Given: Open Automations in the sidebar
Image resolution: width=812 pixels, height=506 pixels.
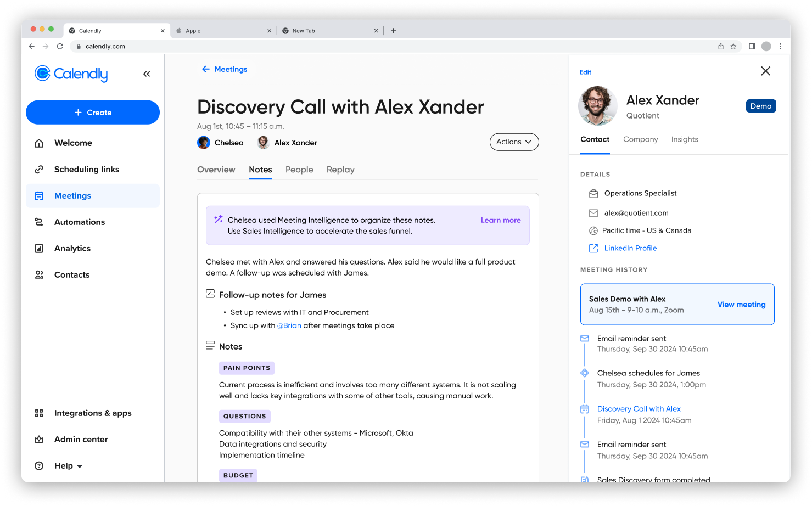Looking at the screenshot, I should 93,222.
